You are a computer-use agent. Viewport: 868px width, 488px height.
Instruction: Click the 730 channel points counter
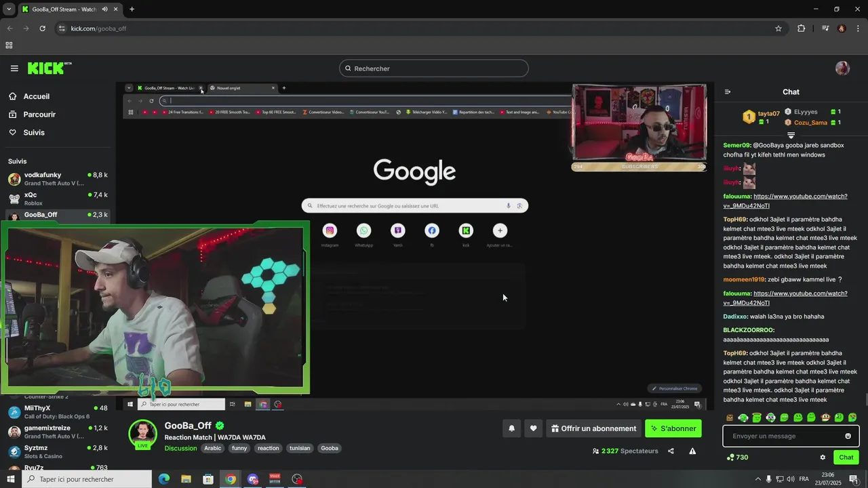pyautogui.click(x=737, y=457)
